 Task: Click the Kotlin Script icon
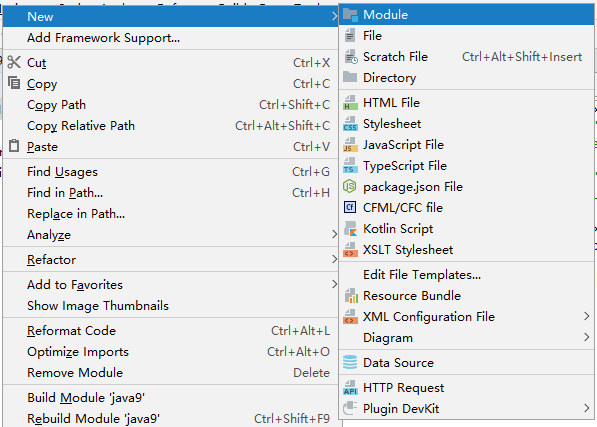point(350,229)
